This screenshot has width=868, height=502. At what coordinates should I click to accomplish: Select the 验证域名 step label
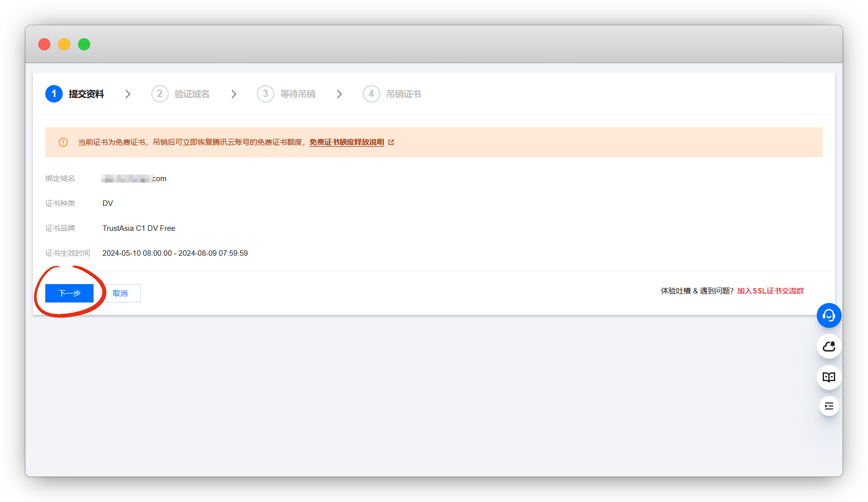point(192,94)
